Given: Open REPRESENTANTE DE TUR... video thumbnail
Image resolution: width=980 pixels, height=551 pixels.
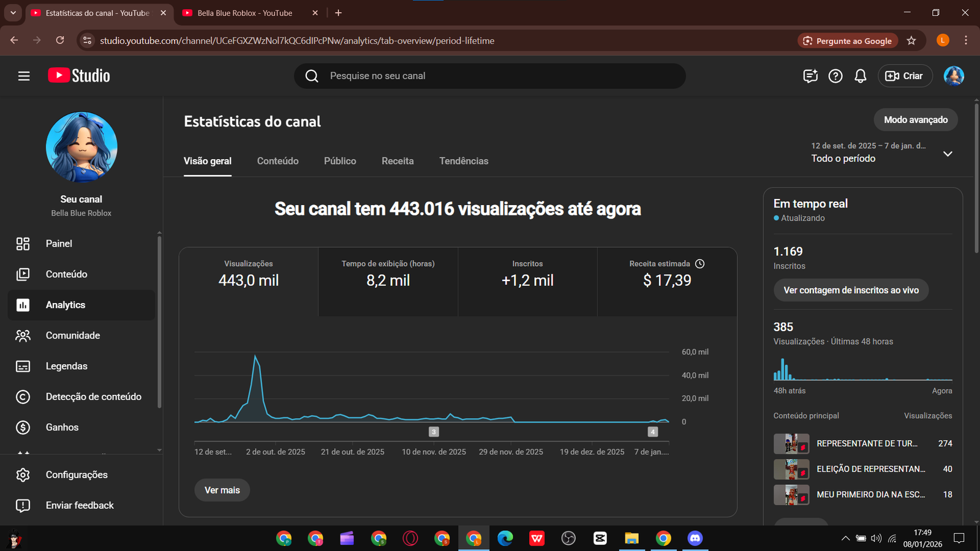Looking at the screenshot, I should click(x=791, y=443).
